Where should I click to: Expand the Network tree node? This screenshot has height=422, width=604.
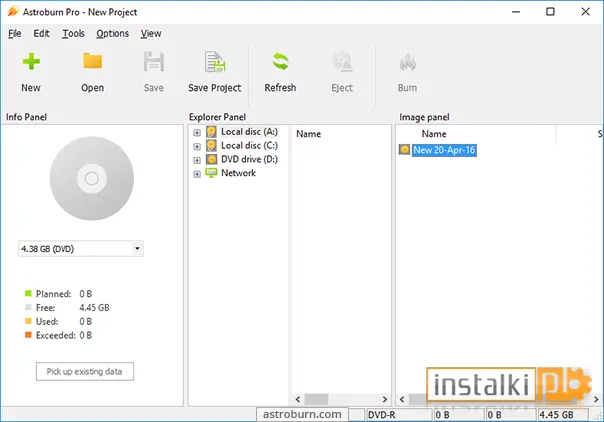point(197,174)
